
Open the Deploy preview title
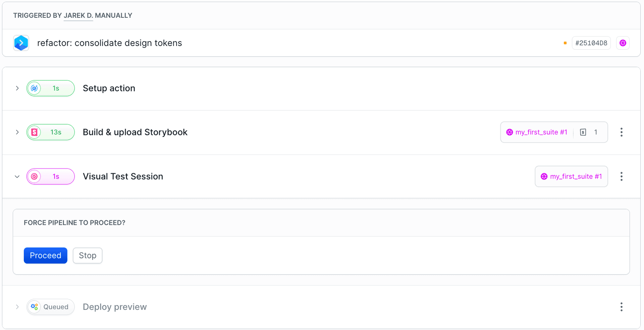(115, 307)
